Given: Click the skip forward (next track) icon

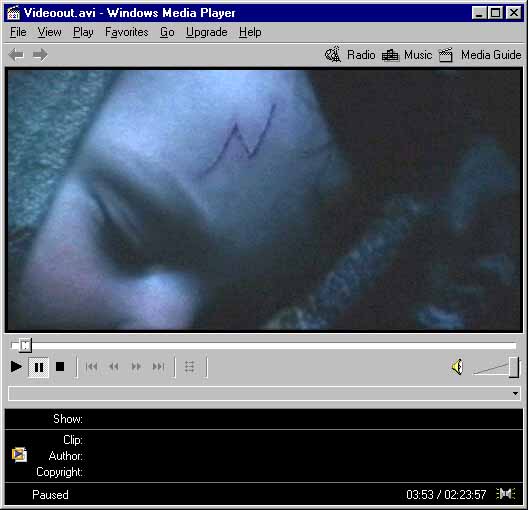Looking at the screenshot, I should pos(159,366).
